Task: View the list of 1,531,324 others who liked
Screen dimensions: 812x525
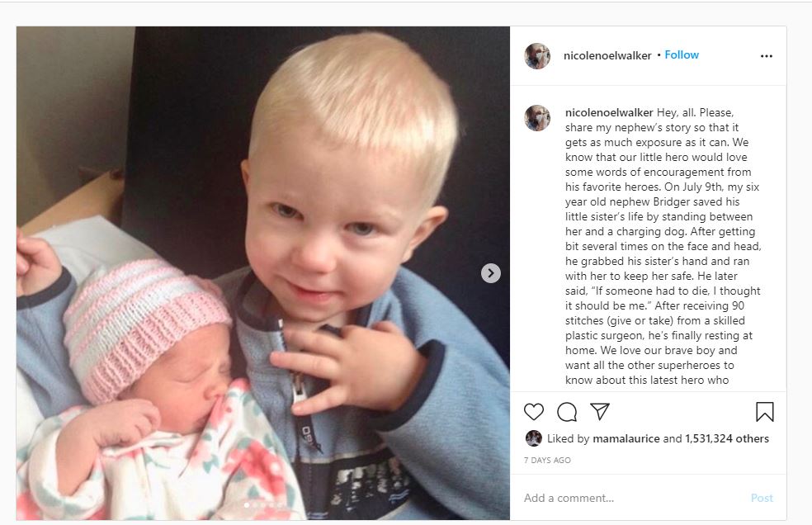Action: (x=727, y=438)
